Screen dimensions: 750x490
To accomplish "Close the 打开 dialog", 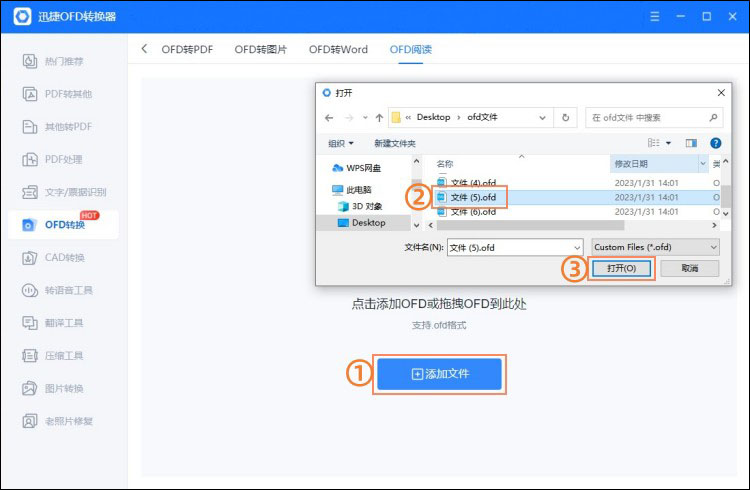I will (x=721, y=93).
